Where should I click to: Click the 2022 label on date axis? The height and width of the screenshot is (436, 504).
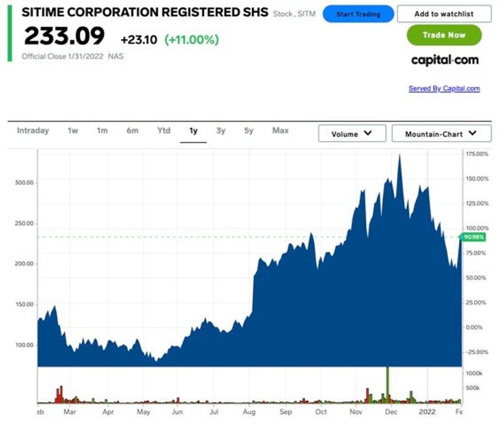click(x=427, y=412)
